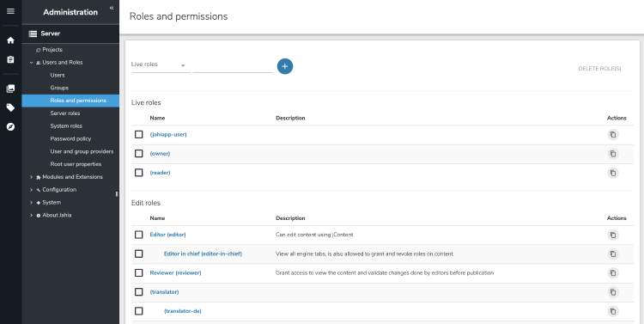
Task: Tick the Editor in chief checkbox
Action: click(139, 254)
